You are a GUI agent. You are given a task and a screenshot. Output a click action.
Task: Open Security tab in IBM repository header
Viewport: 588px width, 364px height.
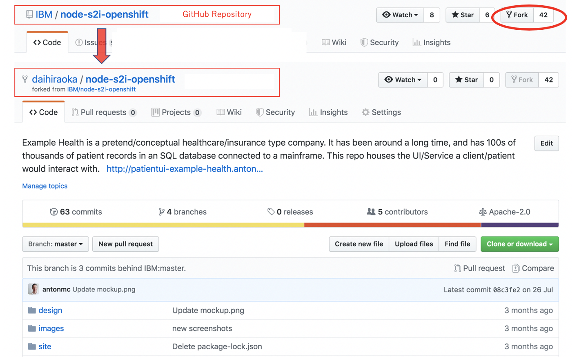pyautogui.click(x=380, y=42)
